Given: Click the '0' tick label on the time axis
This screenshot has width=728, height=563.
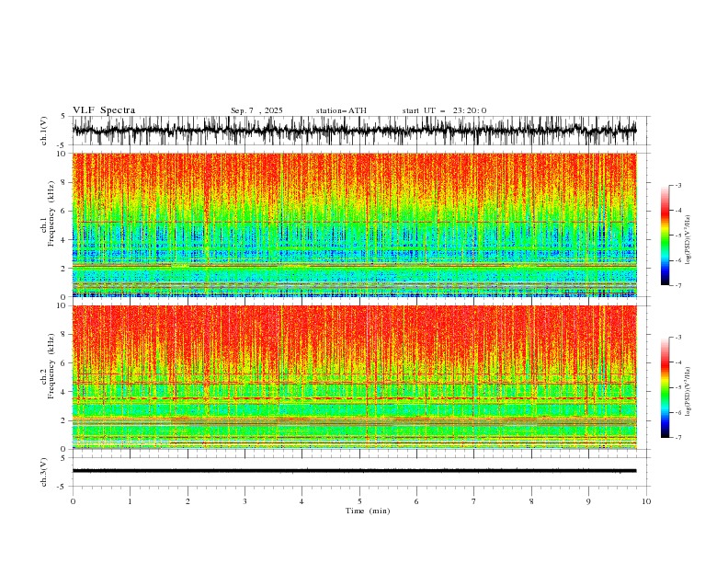Looking at the screenshot, I should click(x=73, y=501).
